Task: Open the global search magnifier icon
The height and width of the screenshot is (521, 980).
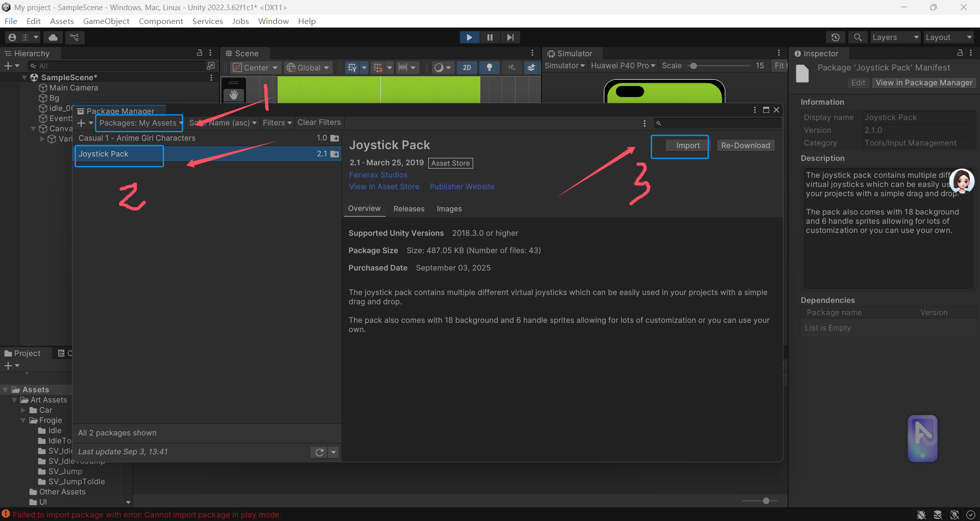Action: pos(857,37)
